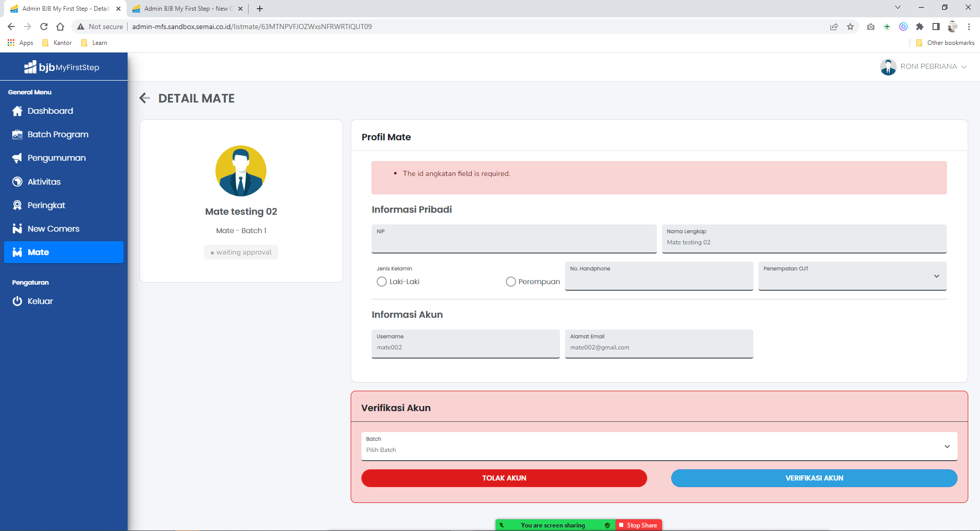Click the Keluar power icon
This screenshot has height=531, width=980.
point(17,301)
